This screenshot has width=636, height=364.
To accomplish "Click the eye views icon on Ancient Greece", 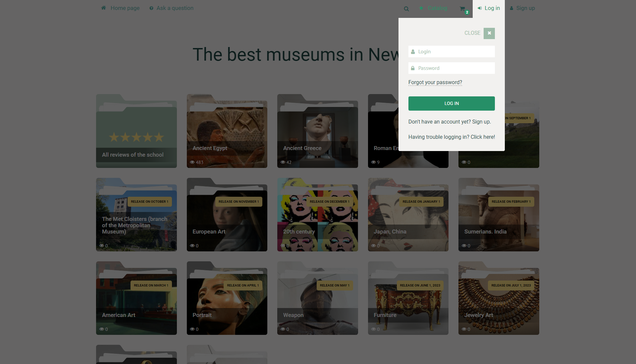I will [283, 162].
